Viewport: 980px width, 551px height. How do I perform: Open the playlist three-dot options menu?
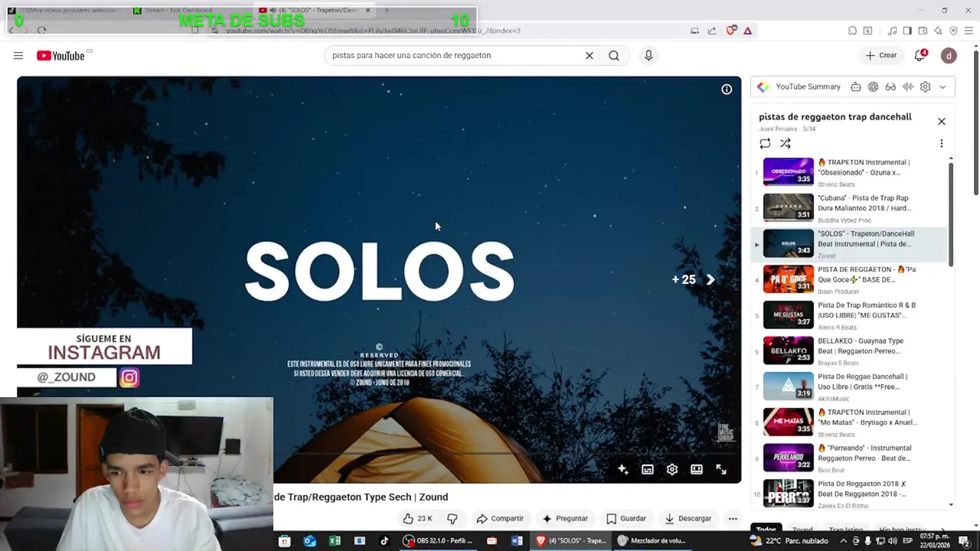pyautogui.click(x=942, y=143)
